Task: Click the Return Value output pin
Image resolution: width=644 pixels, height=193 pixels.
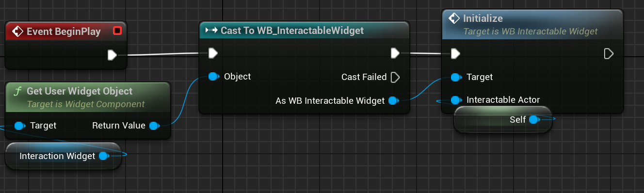Action: click(x=154, y=126)
